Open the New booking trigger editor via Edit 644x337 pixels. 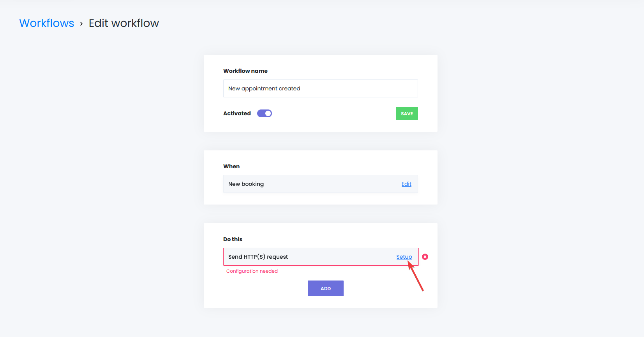point(406,183)
